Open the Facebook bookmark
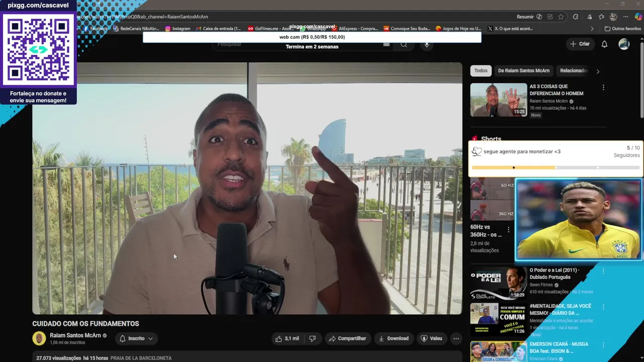The width and height of the screenshot is (644, 362). pyautogui.click(x=95, y=29)
